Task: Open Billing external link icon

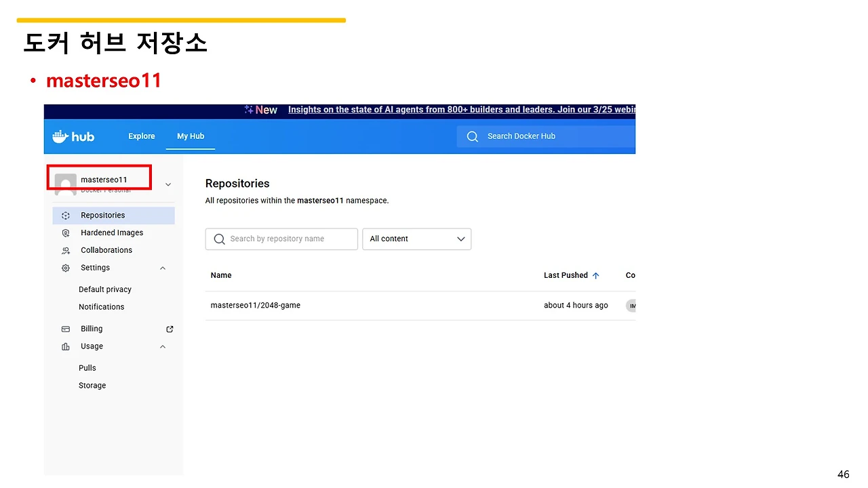Action: coord(170,329)
